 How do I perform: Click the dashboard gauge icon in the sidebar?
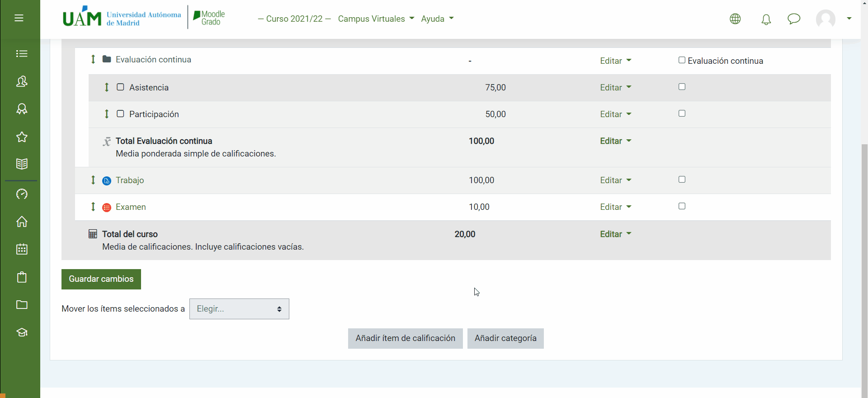coord(22,194)
